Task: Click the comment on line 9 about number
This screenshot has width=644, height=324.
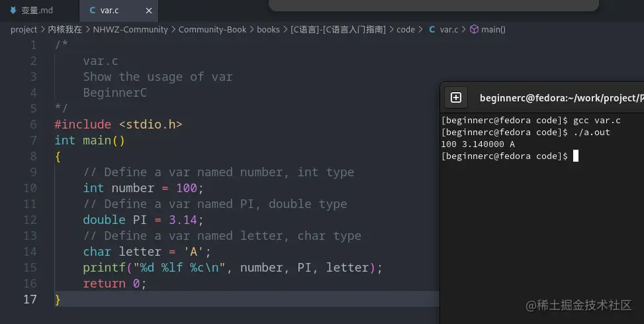Action: coord(218,172)
